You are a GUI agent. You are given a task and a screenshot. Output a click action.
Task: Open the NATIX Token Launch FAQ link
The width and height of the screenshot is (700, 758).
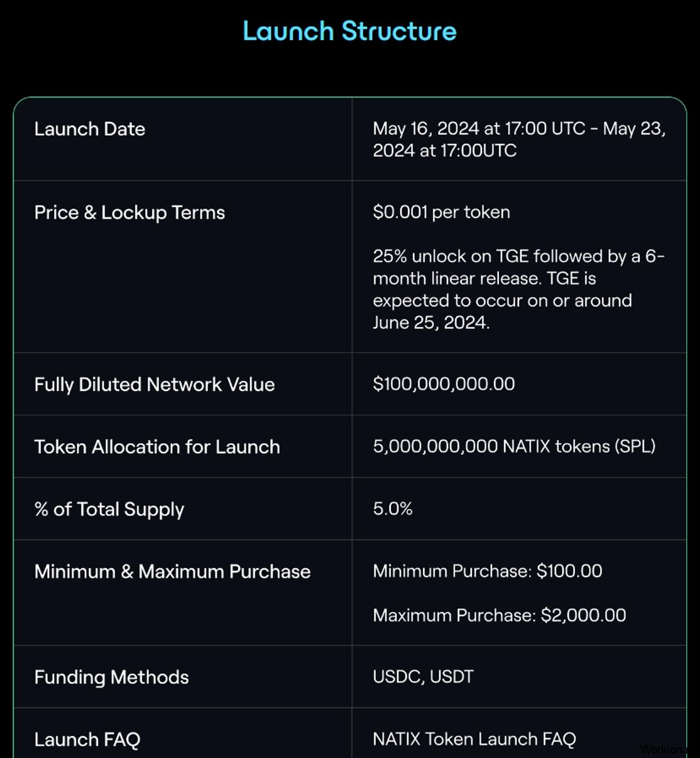pyautogui.click(x=474, y=739)
